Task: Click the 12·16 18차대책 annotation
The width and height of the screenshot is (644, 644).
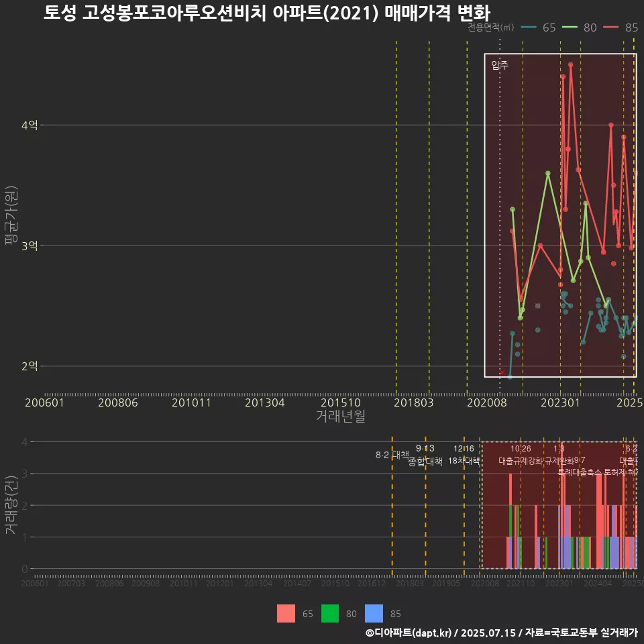Action: [464, 455]
